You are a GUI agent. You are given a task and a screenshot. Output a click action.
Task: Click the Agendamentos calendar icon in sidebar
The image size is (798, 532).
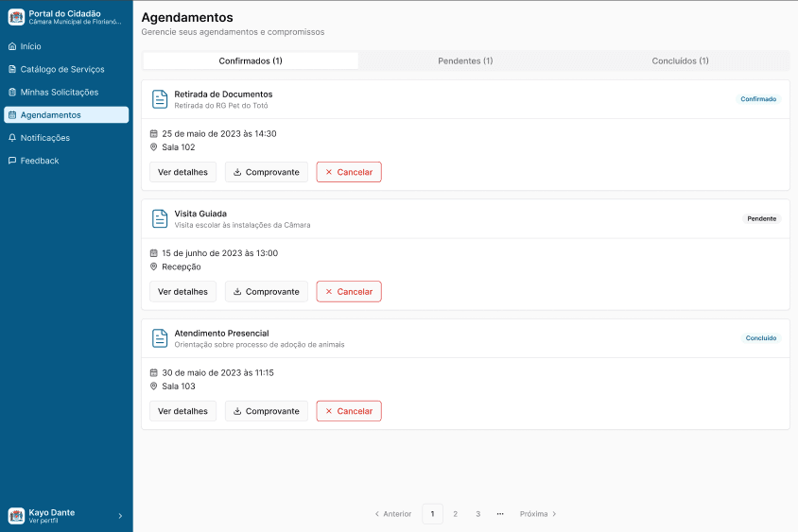12,115
